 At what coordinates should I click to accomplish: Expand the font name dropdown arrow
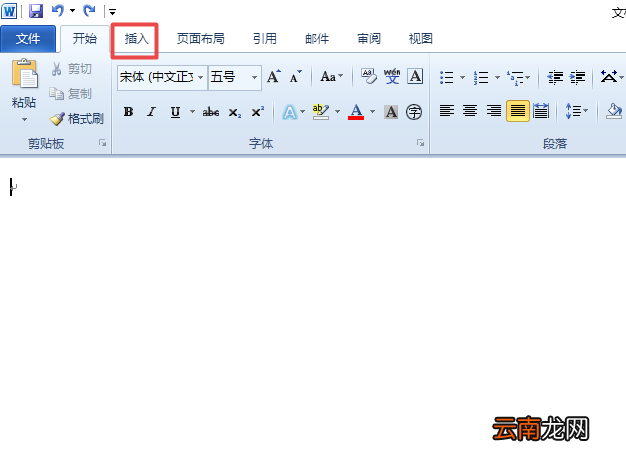point(201,77)
